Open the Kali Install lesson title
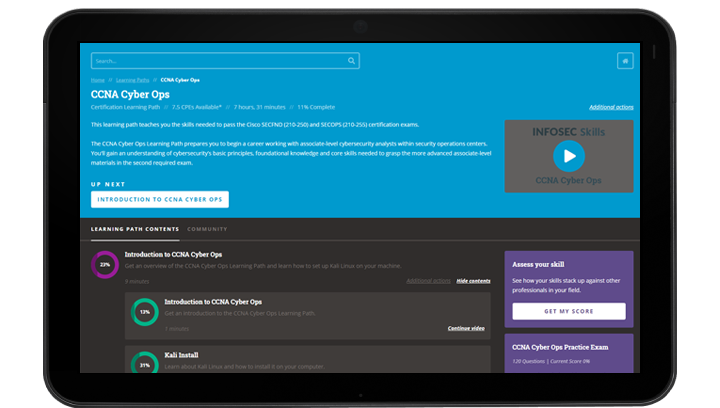Viewport: 720px width, 408px height. coord(184,355)
